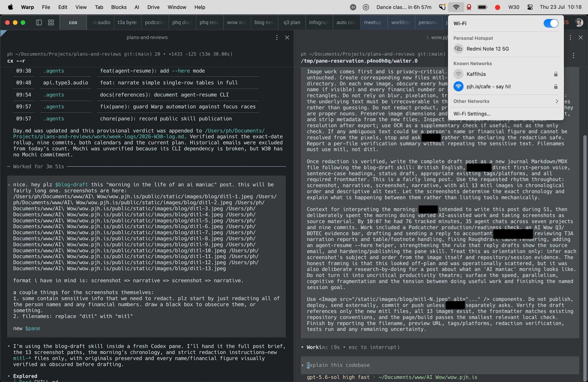This screenshot has width=588, height=382.
Task: Click the Personal Hotspot section label
Action: [x=473, y=38]
